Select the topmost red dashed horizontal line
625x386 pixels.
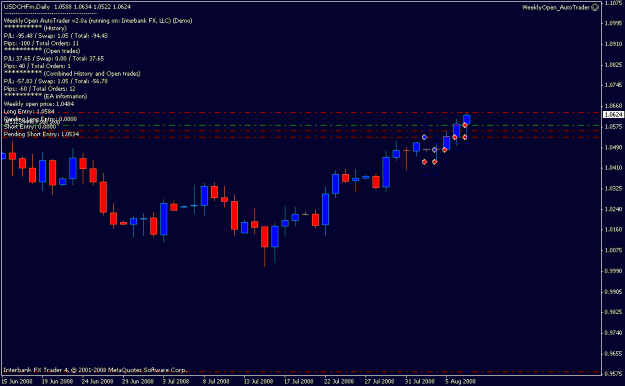pyautogui.click(x=301, y=112)
